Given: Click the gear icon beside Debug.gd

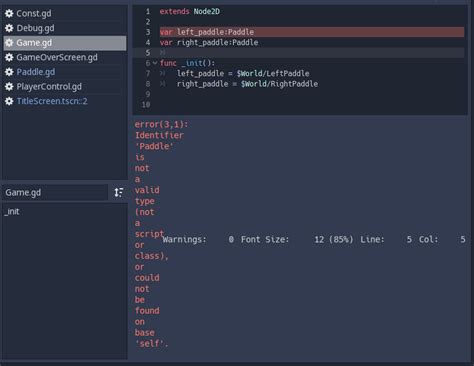Looking at the screenshot, I should coord(9,28).
